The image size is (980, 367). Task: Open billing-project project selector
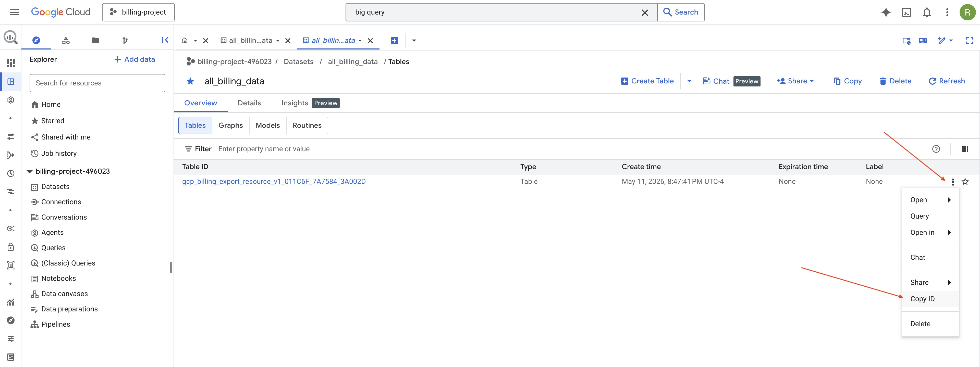click(x=139, y=12)
